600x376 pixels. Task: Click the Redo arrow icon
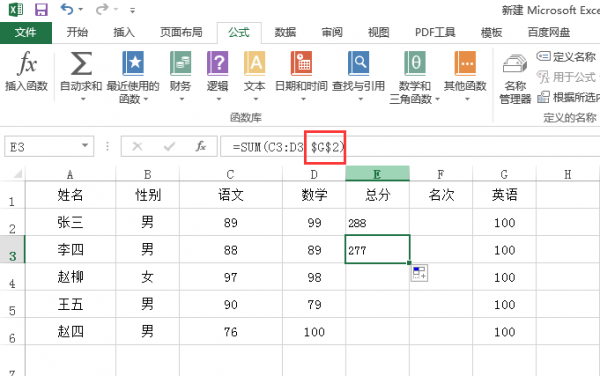click(x=102, y=9)
